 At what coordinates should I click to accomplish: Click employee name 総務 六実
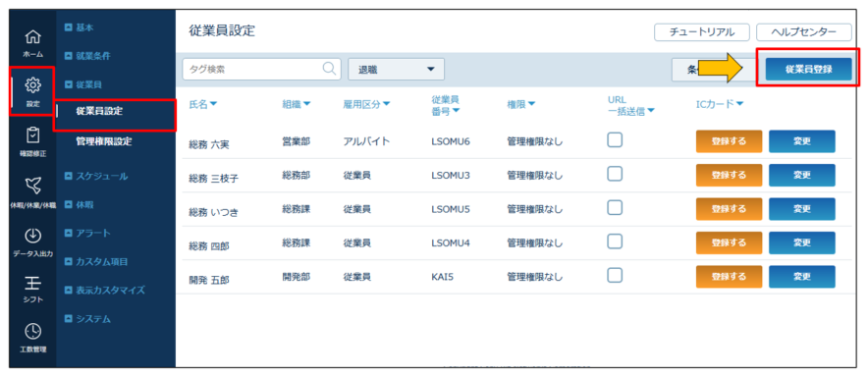coord(209,145)
